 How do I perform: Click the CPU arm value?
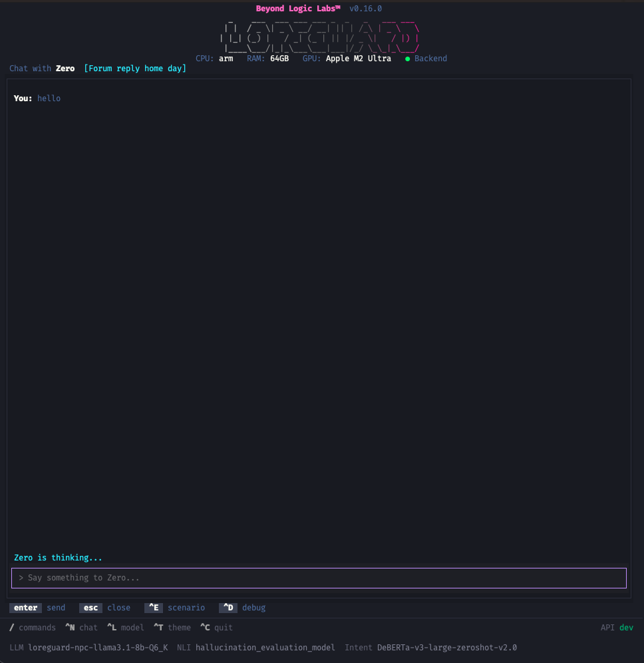tap(226, 59)
